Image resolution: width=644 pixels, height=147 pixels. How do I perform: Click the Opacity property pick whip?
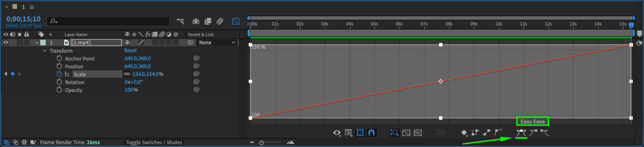(196, 89)
